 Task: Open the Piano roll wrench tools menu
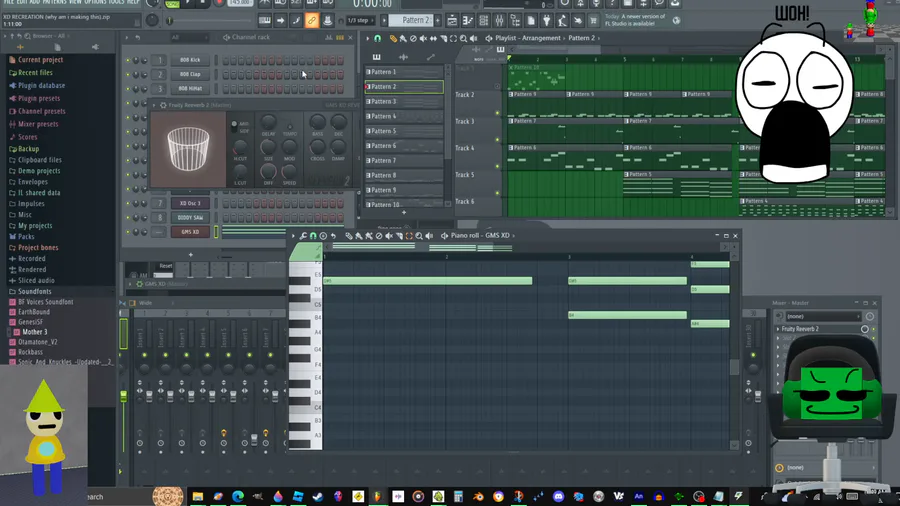tap(303, 236)
